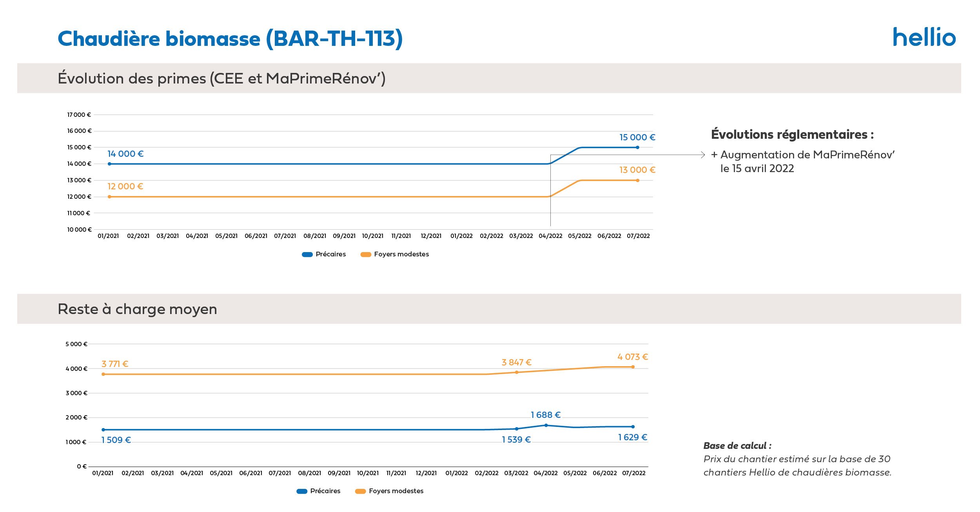Click the 04/2022 axis label on top chart
This screenshot has width=980, height=512.
coord(550,236)
